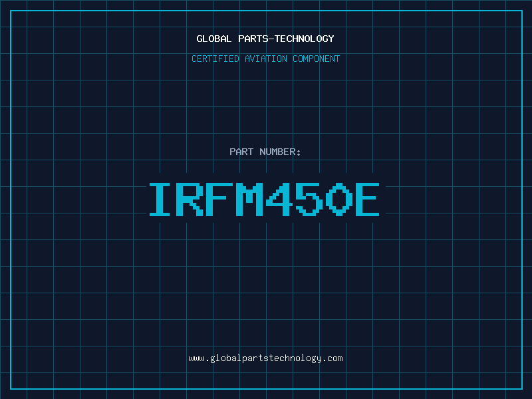Select the letter M in the part number
Image resolution: width=532 pixels, height=399 pixels.
click(x=250, y=199)
